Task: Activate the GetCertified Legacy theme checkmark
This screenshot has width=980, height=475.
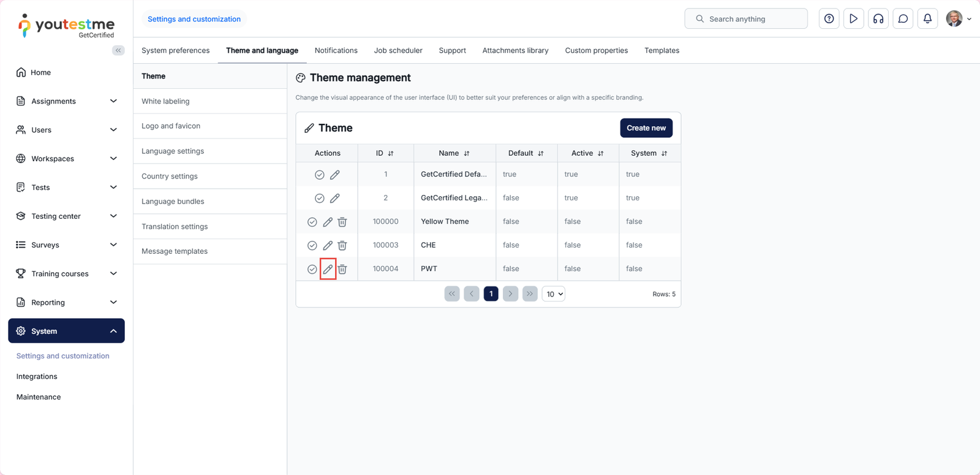Action: [x=320, y=199]
